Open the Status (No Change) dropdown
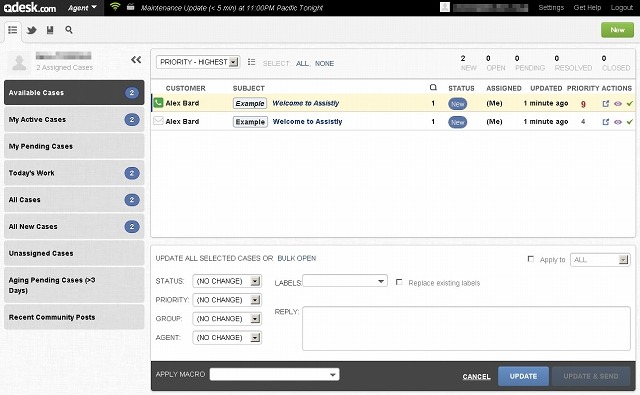Image resolution: width=640 pixels, height=395 pixels. [227, 281]
